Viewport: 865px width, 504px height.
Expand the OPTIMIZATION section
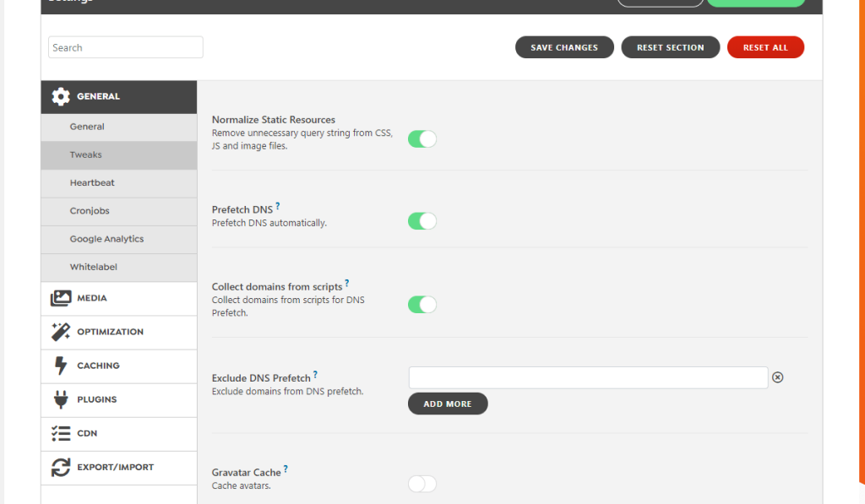(118, 333)
